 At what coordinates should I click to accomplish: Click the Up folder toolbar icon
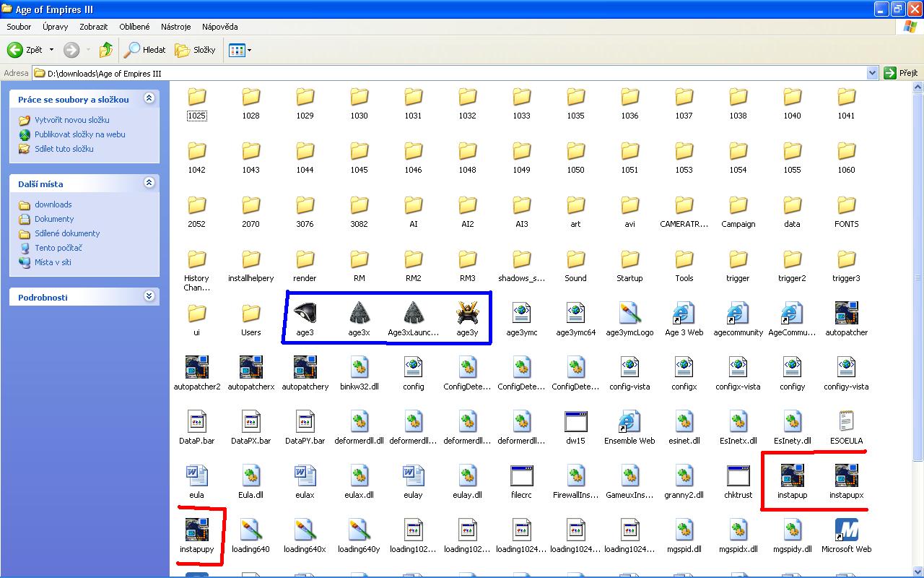pyautogui.click(x=106, y=50)
